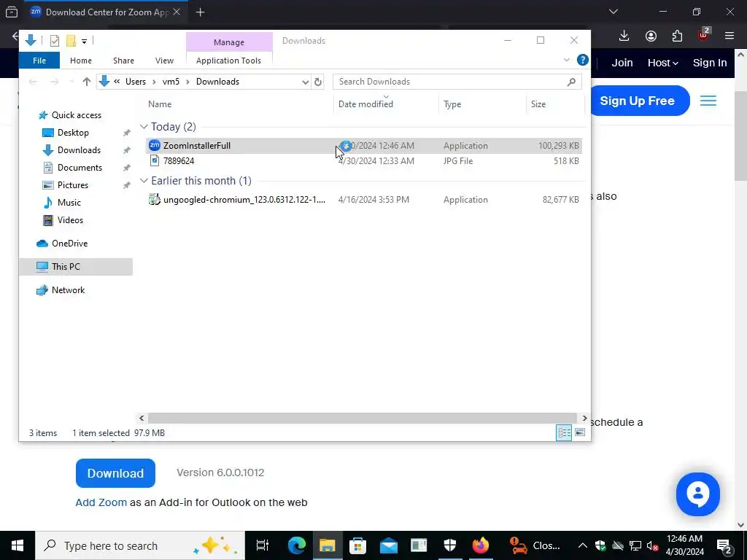Click scroll right arrow of file list
The width and height of the screenshot is (747, 560).
pos(584,418)
